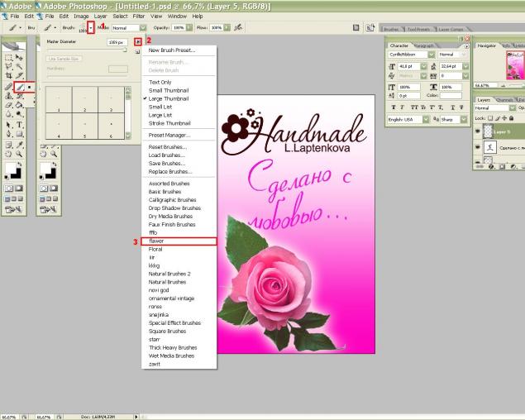Viewport: 525px width, 420px height.
Task: Open Preset Manager... from the list
Action: tap(169, 134)
